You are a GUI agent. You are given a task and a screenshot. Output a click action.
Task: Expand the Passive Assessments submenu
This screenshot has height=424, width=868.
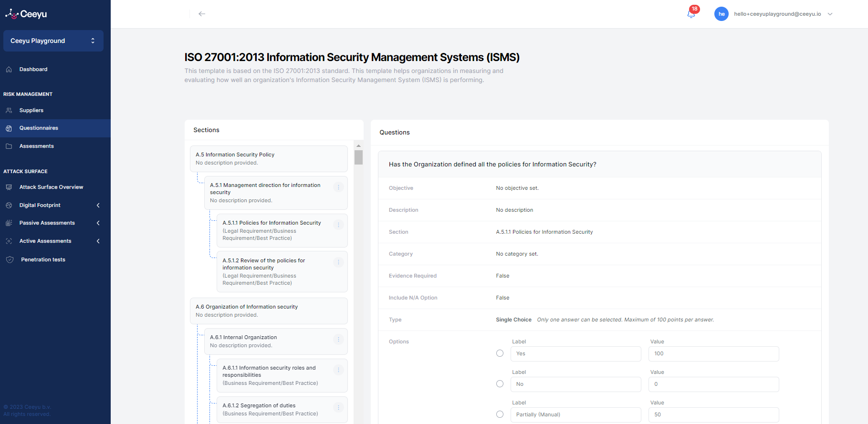(x=98, y=223)
